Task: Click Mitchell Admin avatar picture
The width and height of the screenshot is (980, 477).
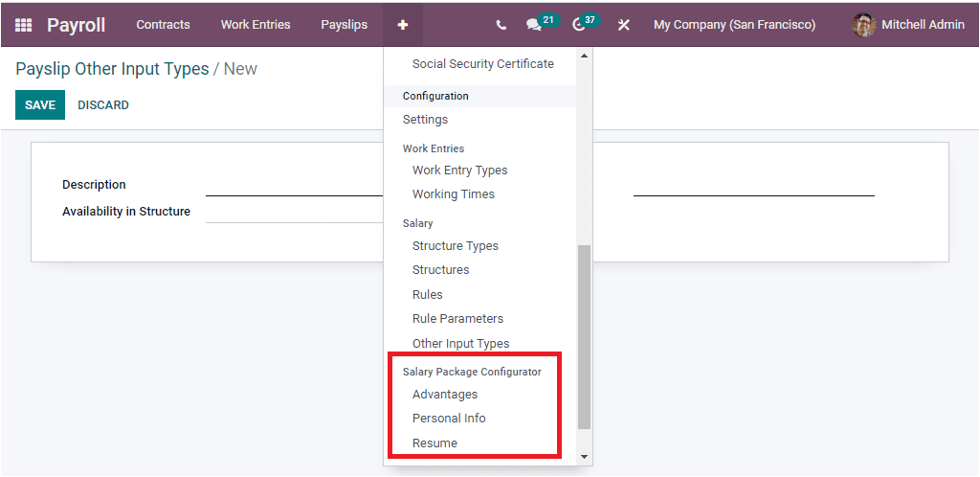Action: 864,25
